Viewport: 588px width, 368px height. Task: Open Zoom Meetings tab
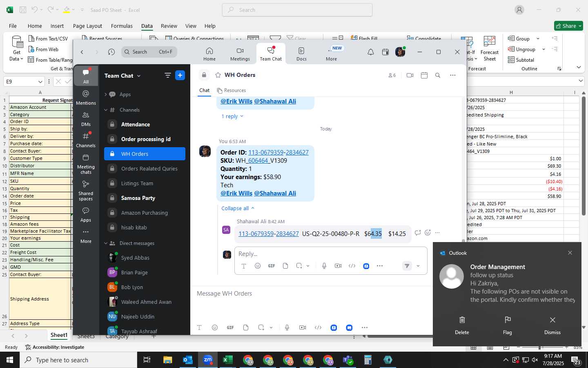pyautogui.click(x=240, y=54)
